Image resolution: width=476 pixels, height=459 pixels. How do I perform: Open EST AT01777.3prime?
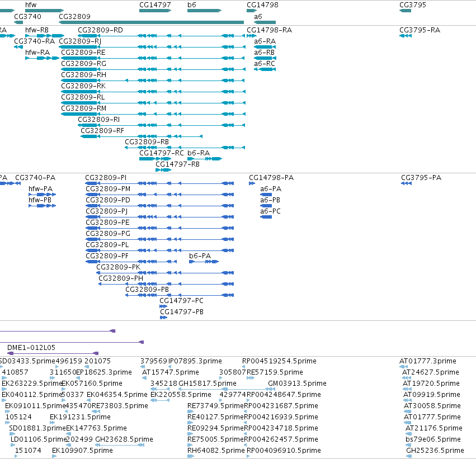click(x=403, y=367)
